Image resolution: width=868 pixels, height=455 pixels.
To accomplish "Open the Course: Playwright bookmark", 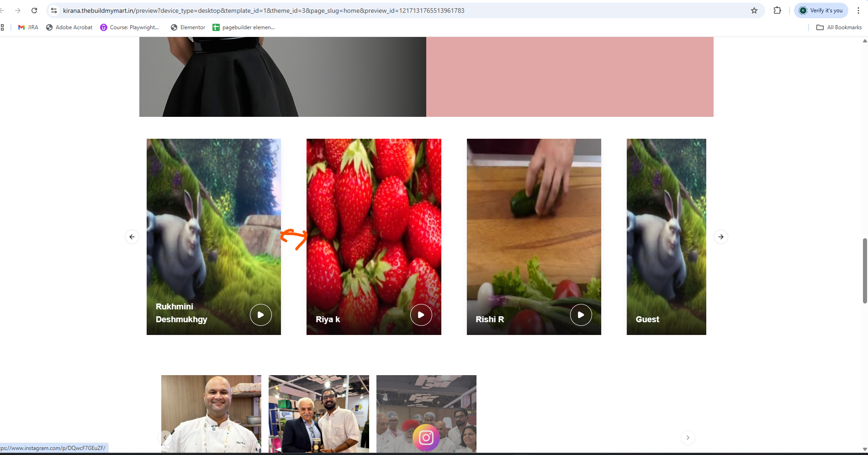I will coord(130,27).
